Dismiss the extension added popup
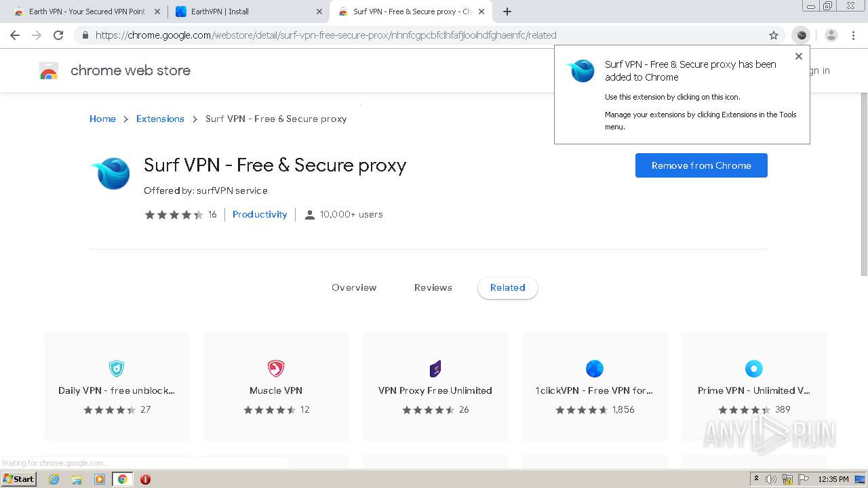This screenshot has height=488, width=868. [799, 56]
